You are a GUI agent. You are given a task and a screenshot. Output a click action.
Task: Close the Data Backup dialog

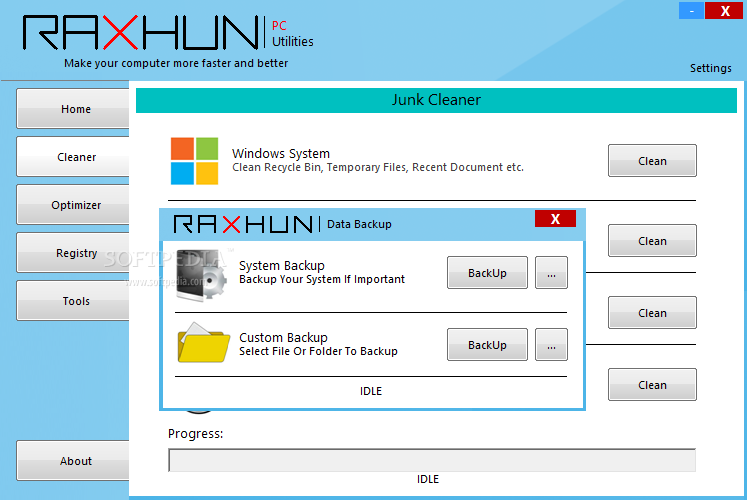pyautogui.click(x=555, y=219)
